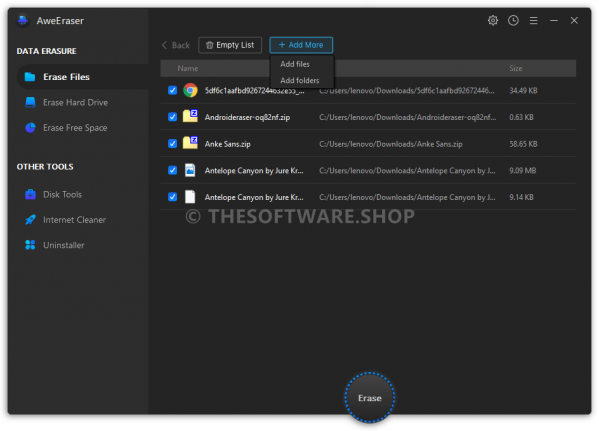This screenshot has height=431, width=599.
Task: Click the Erase Hard Drive icon
Action: pos(30,102)
